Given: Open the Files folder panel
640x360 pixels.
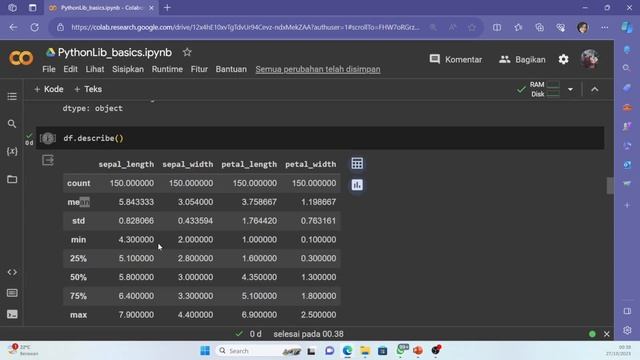Looking at the screenshot, I should [12, 179].
